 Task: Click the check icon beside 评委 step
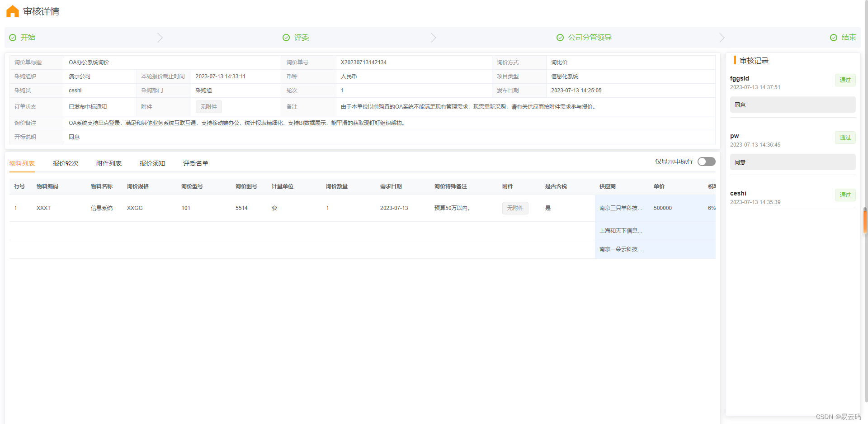[x=286, y=38]
